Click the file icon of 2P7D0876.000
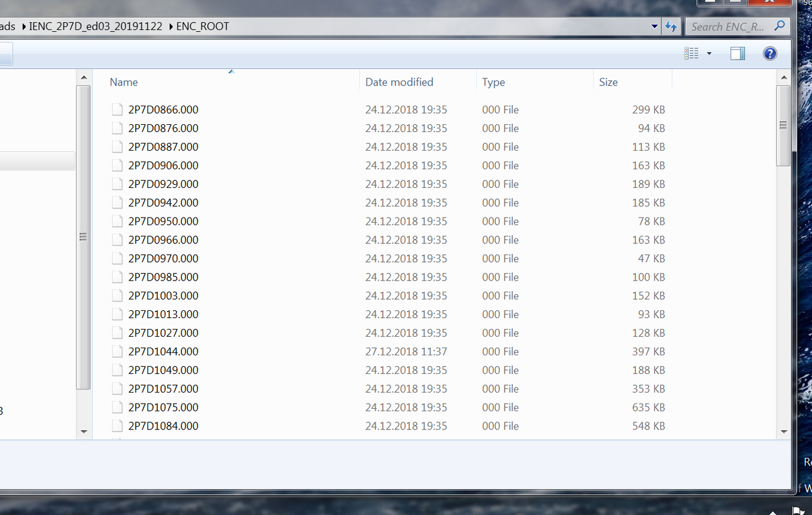Image resolution: width=812 pixels, height=515 pixels. [x=116, y=128]
